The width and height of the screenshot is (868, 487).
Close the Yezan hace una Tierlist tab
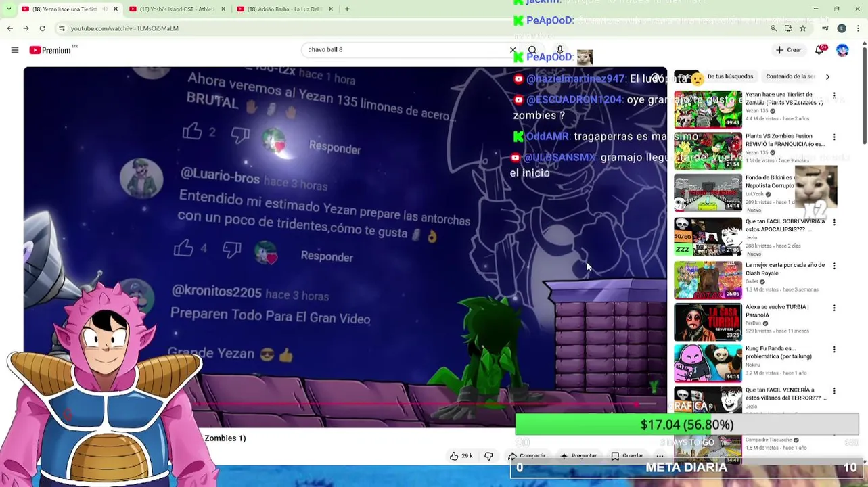point(115,9)
